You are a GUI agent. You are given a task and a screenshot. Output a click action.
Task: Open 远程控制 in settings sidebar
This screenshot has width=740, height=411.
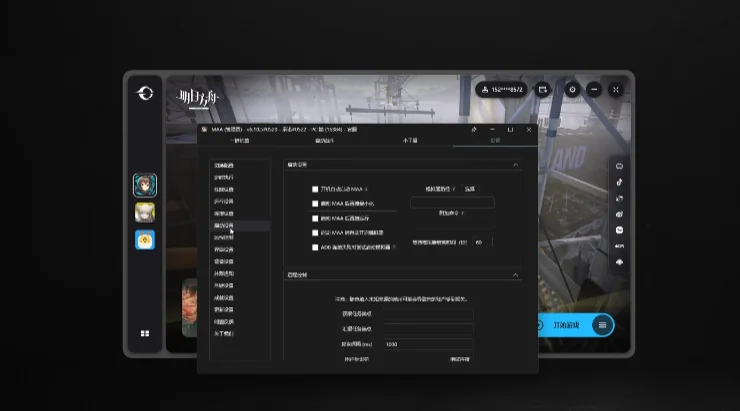coord(224,237)
